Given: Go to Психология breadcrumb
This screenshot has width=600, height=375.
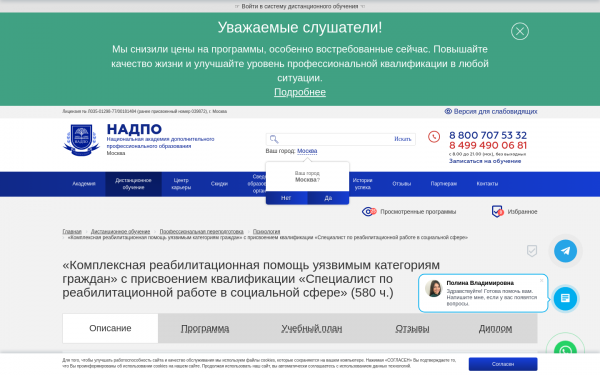Looking at the screenshot, I should [x=266, y=232].
